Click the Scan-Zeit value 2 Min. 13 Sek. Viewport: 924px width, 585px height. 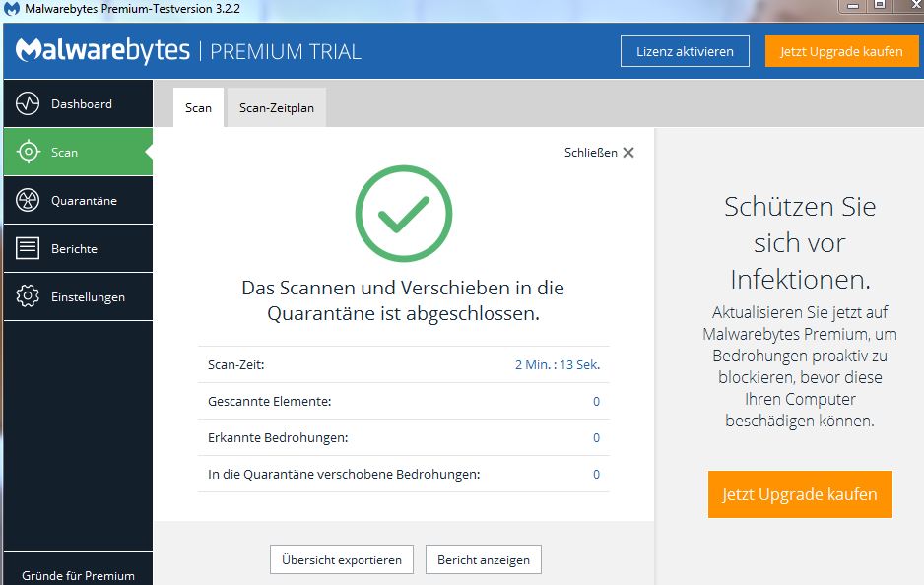557,365
